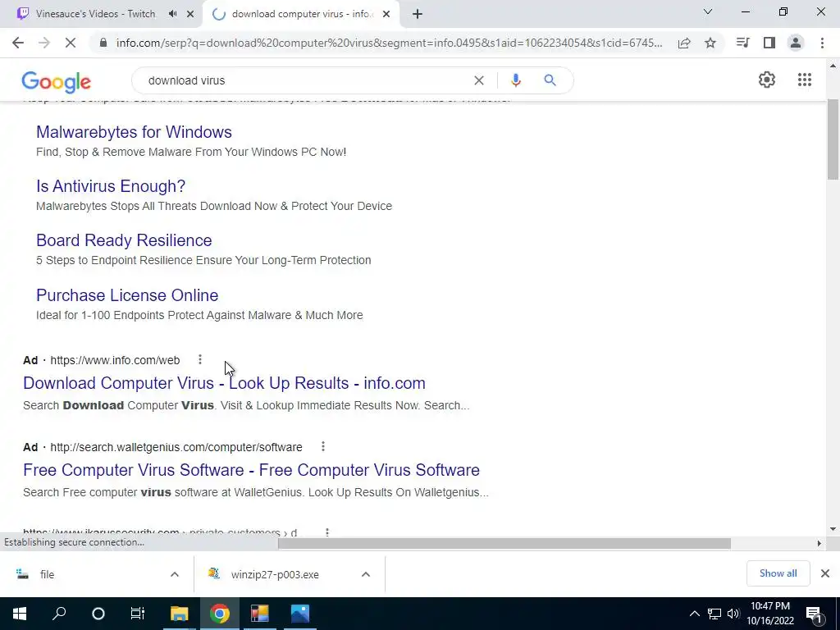Stop loading the current page
The image size is (840, 630).
[71, 43]
